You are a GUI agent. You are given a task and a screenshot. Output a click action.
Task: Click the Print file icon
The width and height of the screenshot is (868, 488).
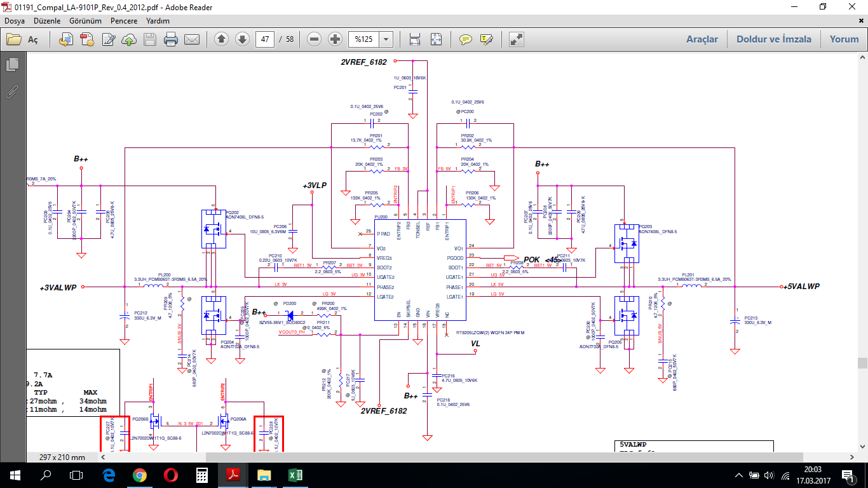pos(170,39)
